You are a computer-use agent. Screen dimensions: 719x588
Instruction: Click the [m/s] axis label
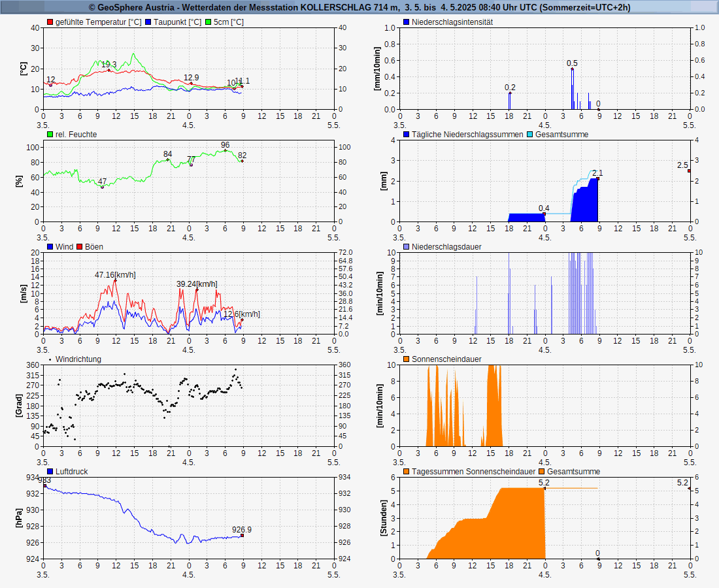click(24, 293)
